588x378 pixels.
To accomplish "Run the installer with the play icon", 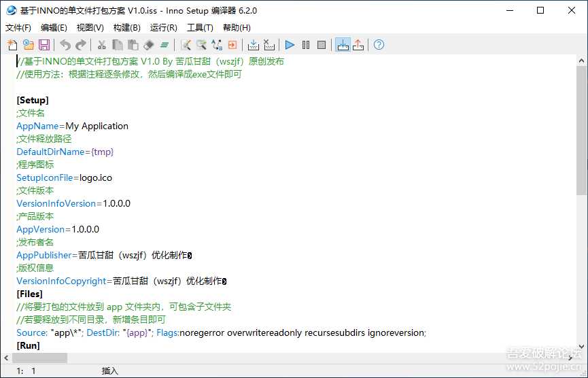I will click(290, 45).
